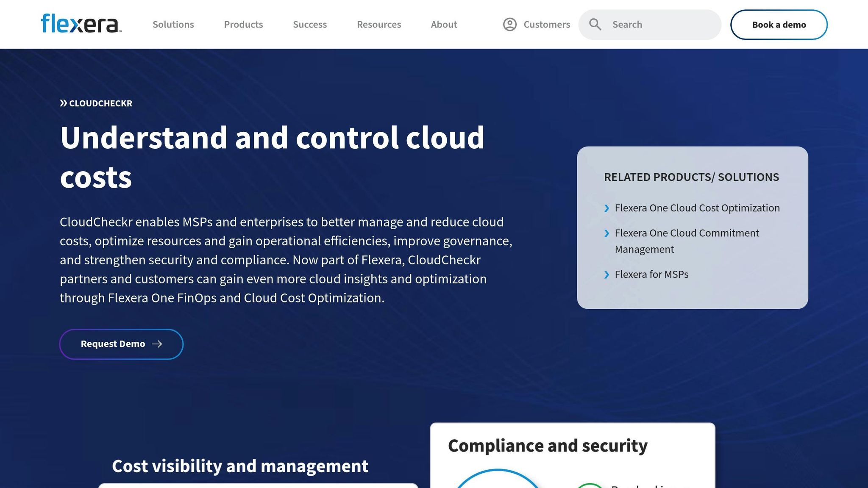The image size is (868, 488).
Task: Select the Customers account icon
Action: point(509,24)
